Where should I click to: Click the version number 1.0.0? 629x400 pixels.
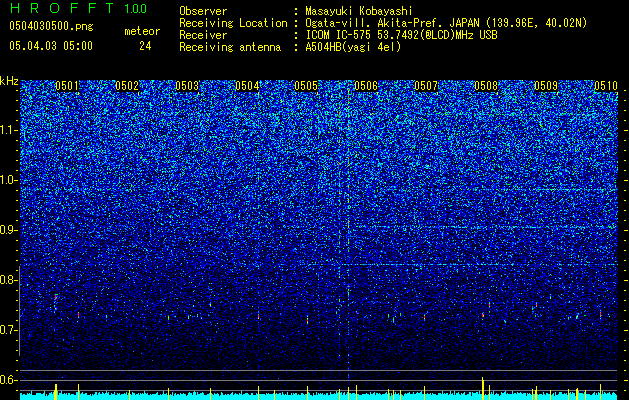click(136, 9)
